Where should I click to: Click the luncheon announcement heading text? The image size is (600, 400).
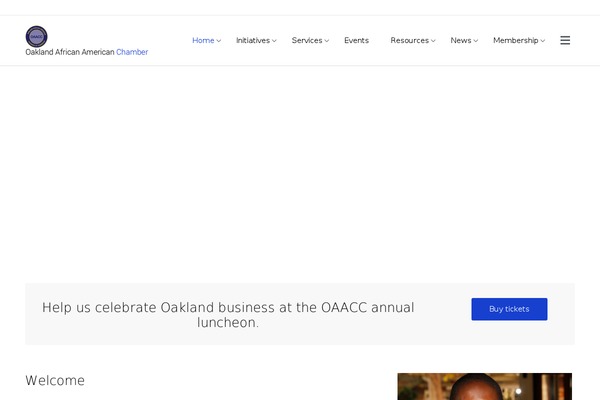(228, 315)
